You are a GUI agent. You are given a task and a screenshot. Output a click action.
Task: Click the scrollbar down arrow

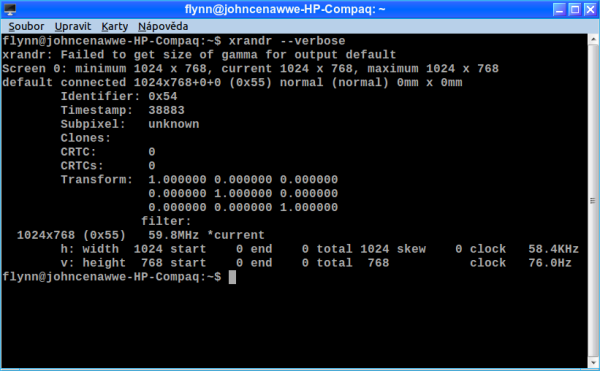tap(593, 363)
